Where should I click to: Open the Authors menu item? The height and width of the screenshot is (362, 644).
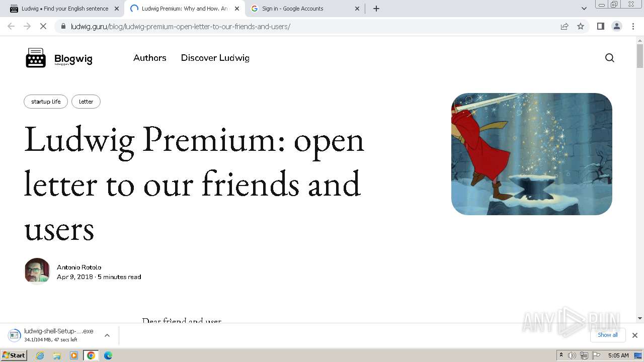150,58
